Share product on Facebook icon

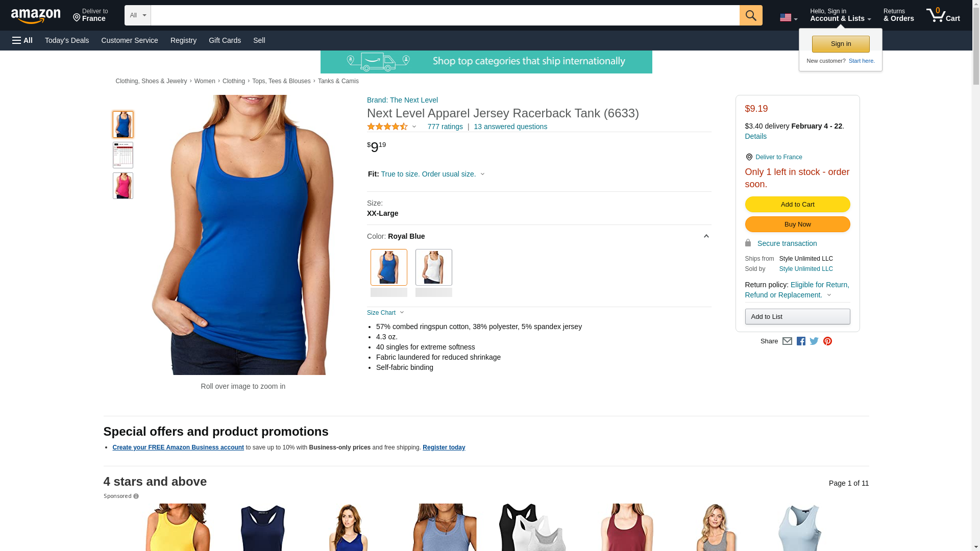(x=801, y=341)
